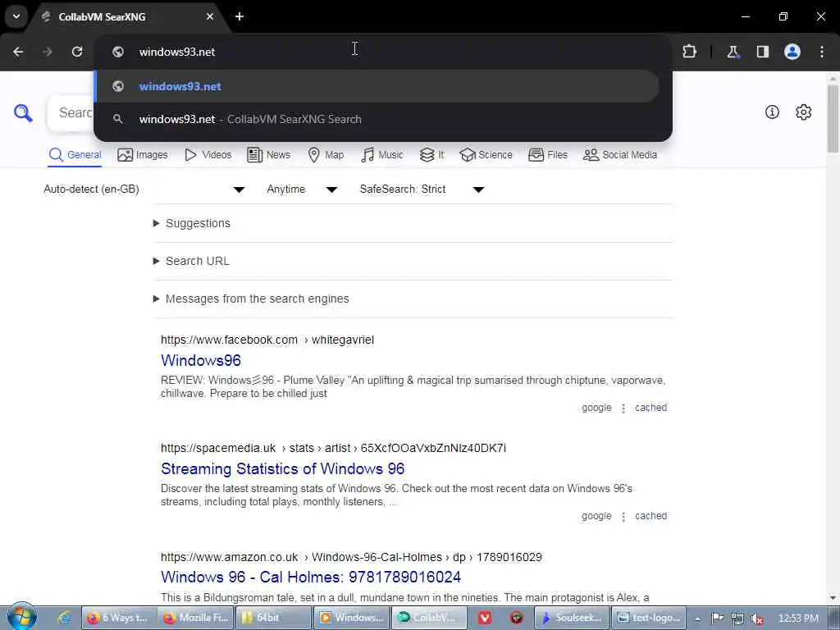Open Windows 96 - Cal Holmes result
This screenshot has width=840, height=630.
[x=311, y=577]
